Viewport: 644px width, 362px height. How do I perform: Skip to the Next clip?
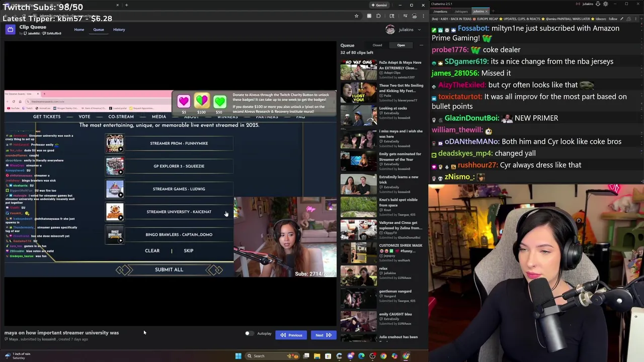pos(323,335)
